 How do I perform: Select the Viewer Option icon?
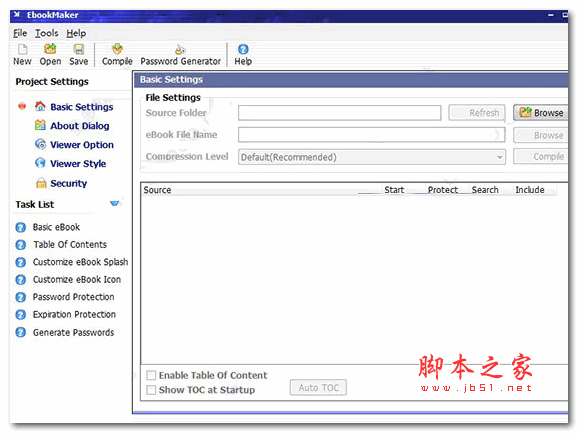40,144
